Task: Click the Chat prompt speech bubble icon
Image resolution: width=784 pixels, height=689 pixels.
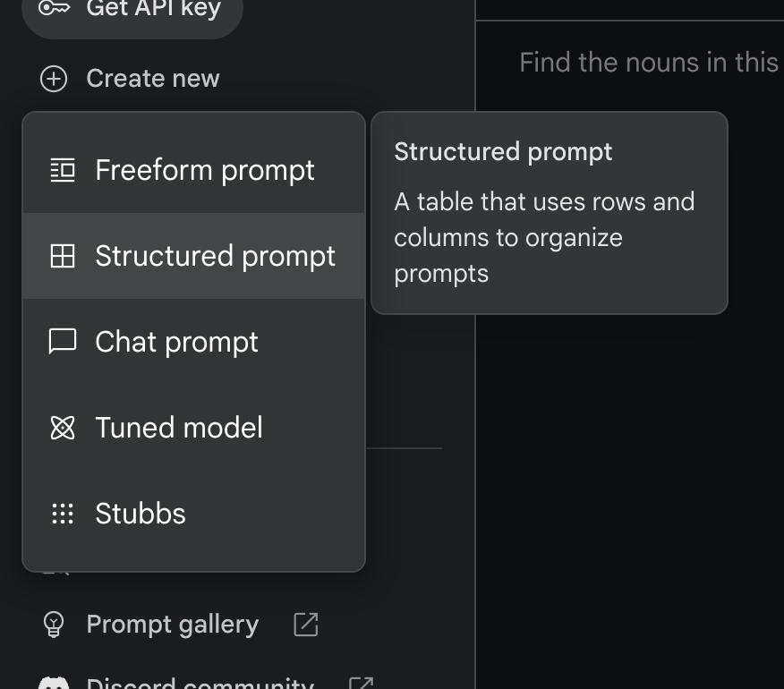Action: [62, 342]
